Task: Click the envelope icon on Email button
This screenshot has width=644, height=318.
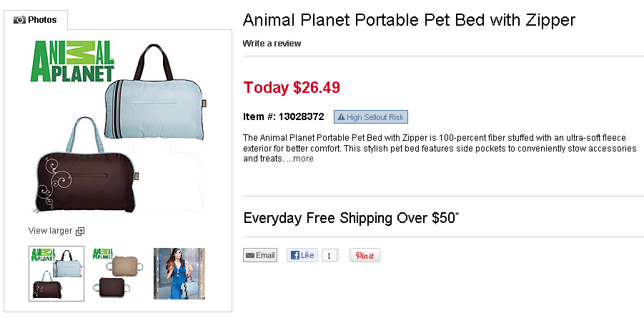Action: pyautogui.click(x=249, y=255)
